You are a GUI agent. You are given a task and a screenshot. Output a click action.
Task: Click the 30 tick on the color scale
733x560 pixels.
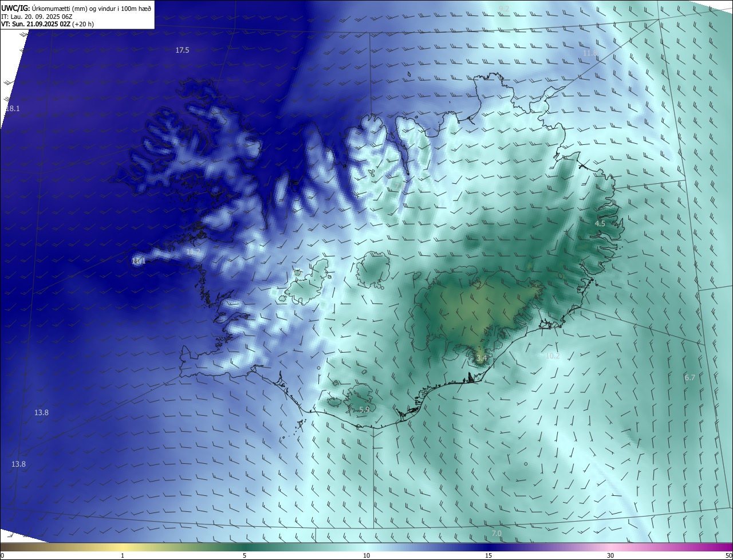pos(610,556)
